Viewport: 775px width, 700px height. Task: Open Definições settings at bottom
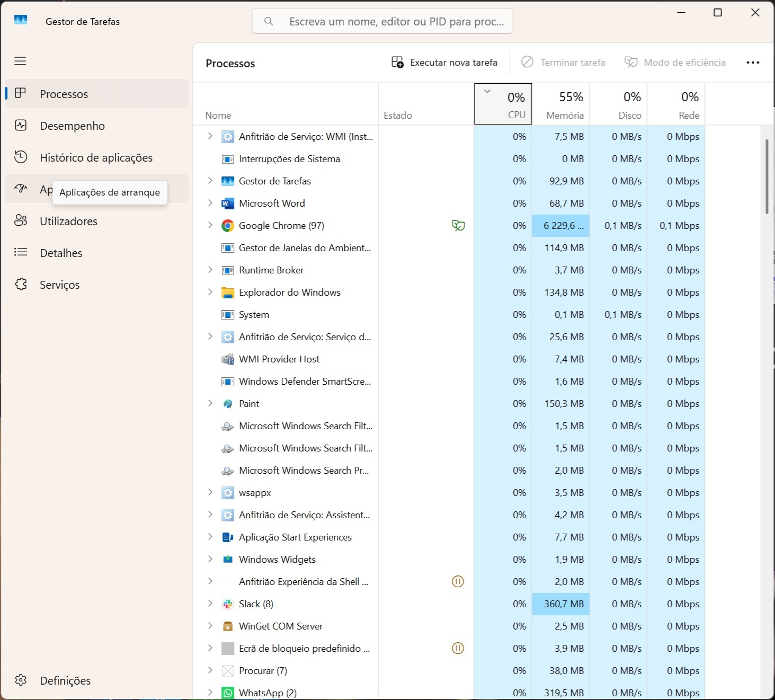[65, 680]
